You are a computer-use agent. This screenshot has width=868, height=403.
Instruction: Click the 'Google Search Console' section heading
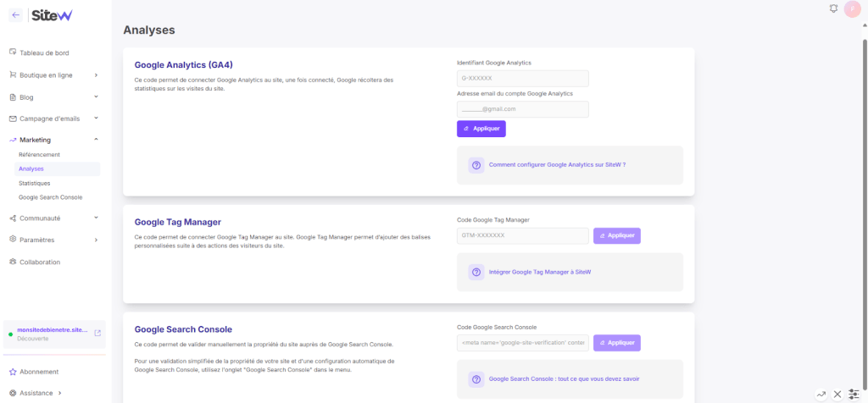(x=183, y=329)
